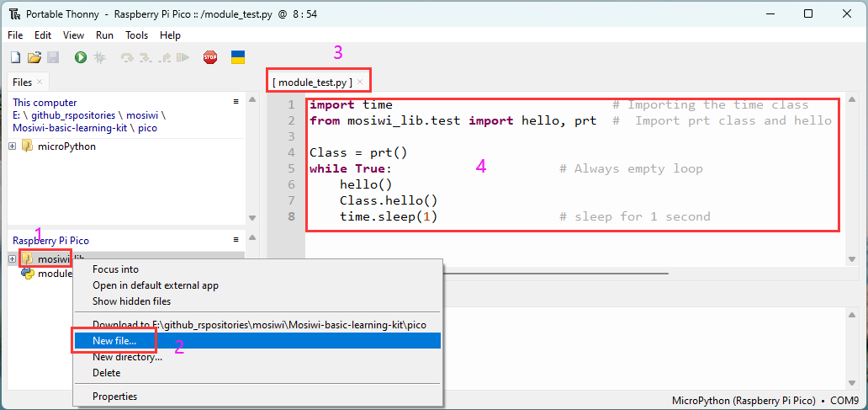Screen dimensions: 868x410
Task: Click the Debug current script bug icon
Action: [x=99, y=57]
